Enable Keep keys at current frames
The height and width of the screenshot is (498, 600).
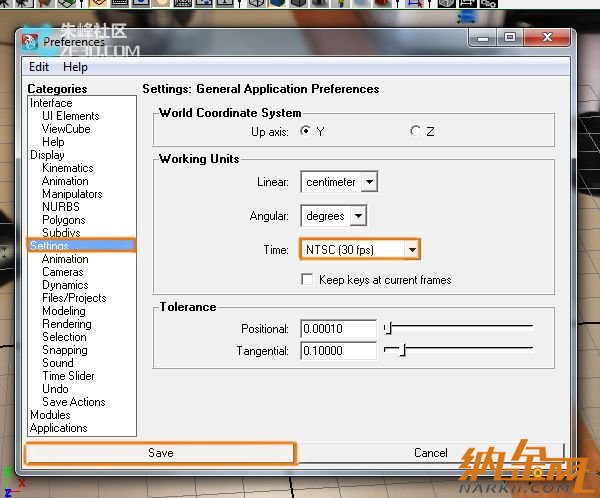(x=307, y=280)
